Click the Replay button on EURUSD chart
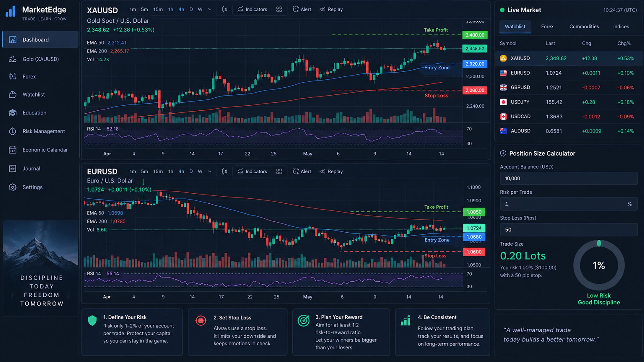 [x=331, y=171]
